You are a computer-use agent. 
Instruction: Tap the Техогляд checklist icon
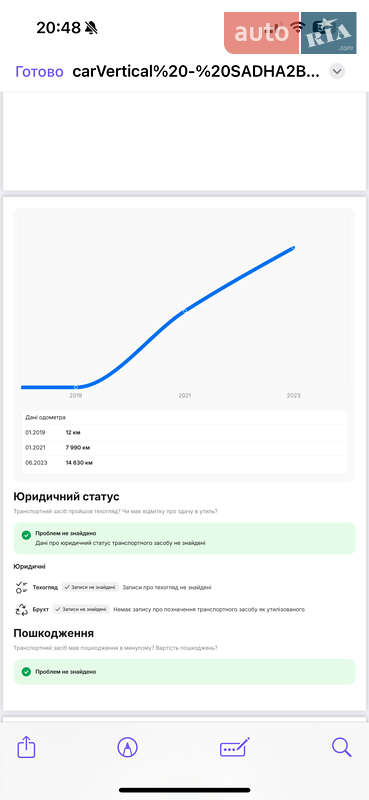[x=22, y=587]
